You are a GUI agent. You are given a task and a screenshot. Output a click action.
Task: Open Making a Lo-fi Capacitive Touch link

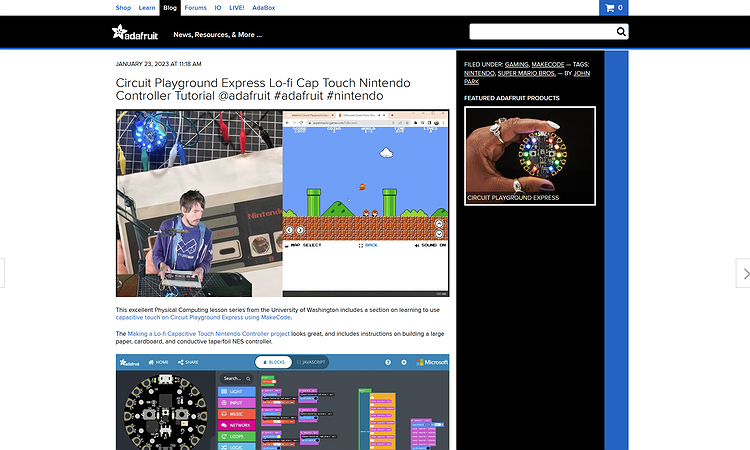tap(209, 334)
